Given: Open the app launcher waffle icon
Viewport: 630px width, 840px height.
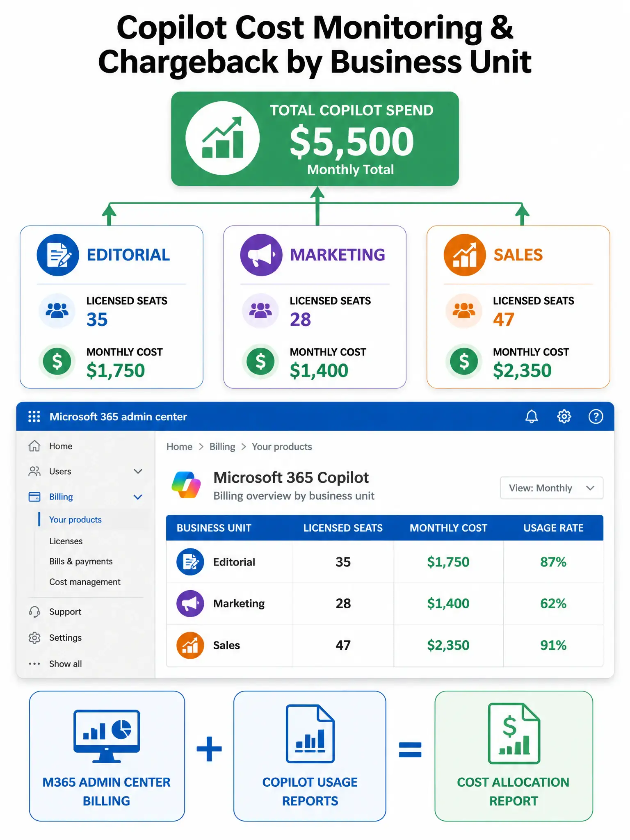Looking at the screenshot, I should coord(34,417).
